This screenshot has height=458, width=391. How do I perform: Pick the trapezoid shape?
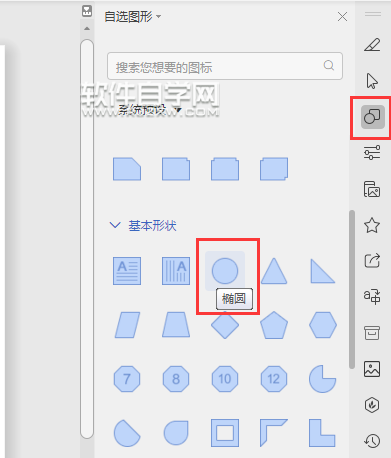click(176, 325)
